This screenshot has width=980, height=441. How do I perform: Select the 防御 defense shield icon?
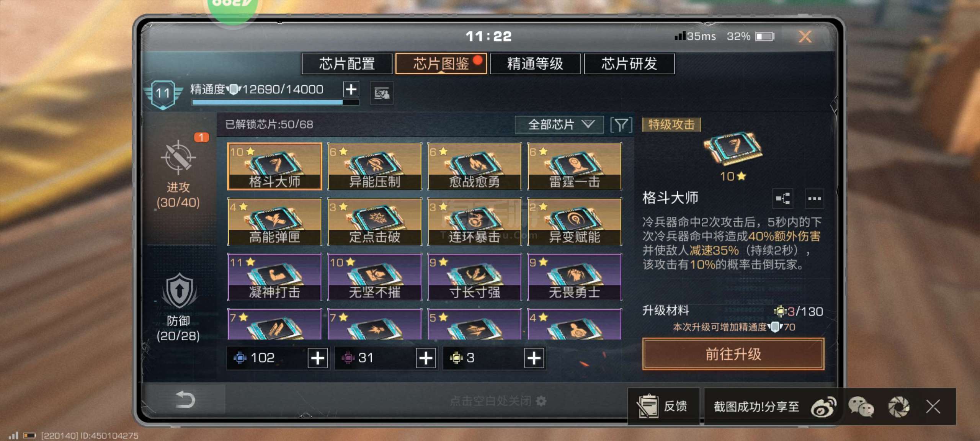click(178, 292)
